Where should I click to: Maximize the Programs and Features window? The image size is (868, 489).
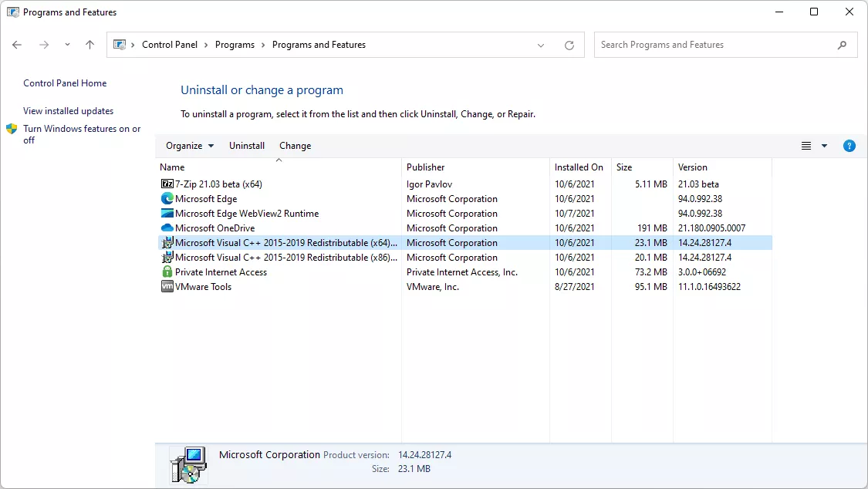814,12
